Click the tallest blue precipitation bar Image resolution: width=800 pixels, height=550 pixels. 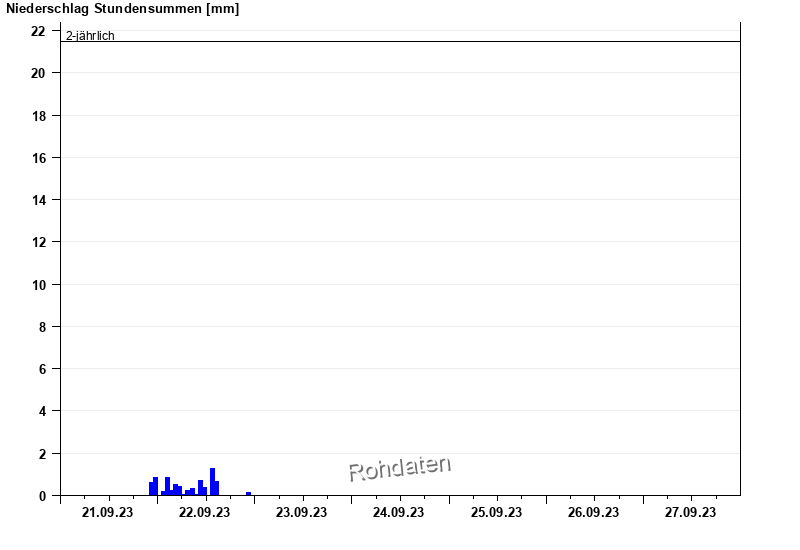point(212,482)
